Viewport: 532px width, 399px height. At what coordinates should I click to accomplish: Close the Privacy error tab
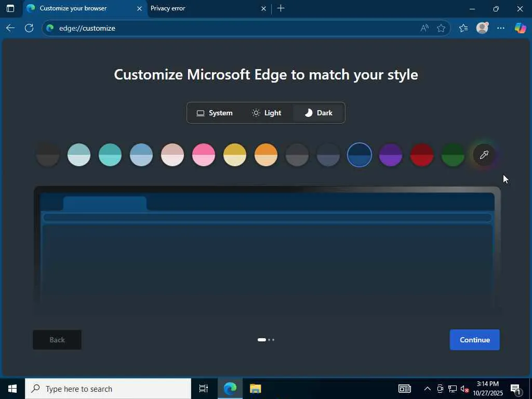tap(263, 8)
